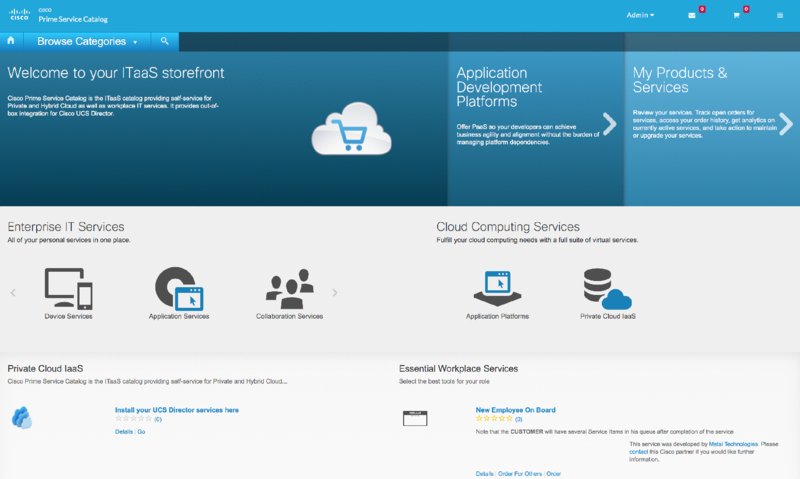Image resolution: width=800 pixels, height=479 pixels.
Task: Click the contact link for Cisco partner
Action: [638, 451]
